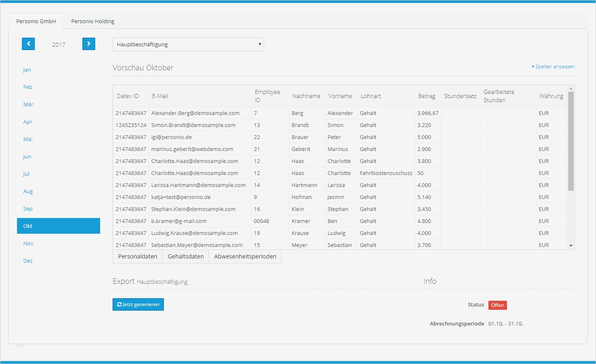Switch to the Personio Holding tab
Screen dimensions: 596x364
coord(93,21)
